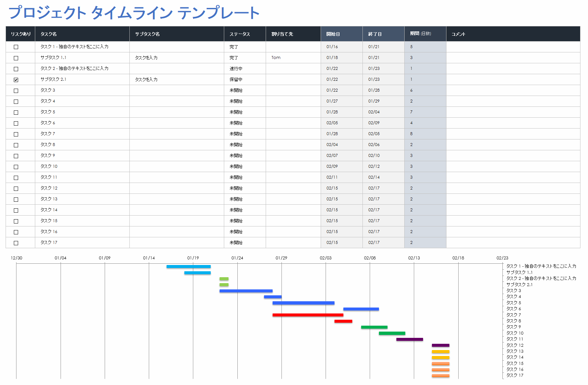Click the サブタスク名 column header
Image resolution: width=588 pixels, height=385 pixels.
pyautogui.click(x=177, y=34)
